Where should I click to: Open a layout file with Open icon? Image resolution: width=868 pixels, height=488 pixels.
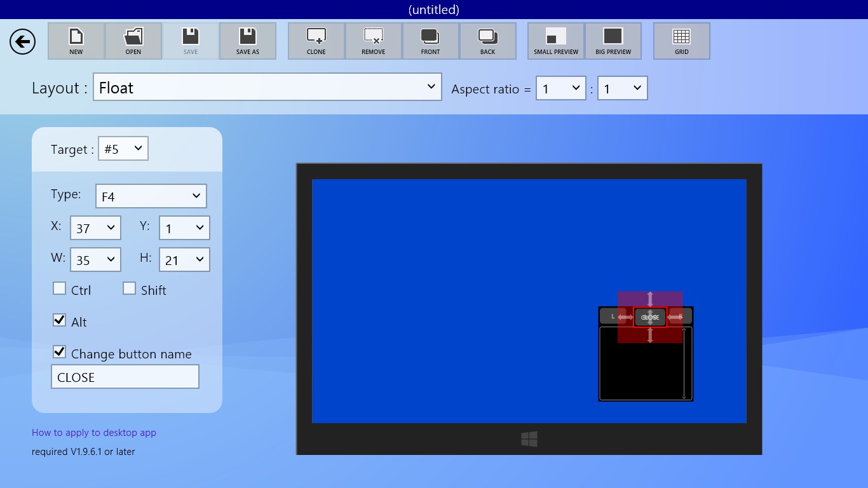tap(133, 41)
